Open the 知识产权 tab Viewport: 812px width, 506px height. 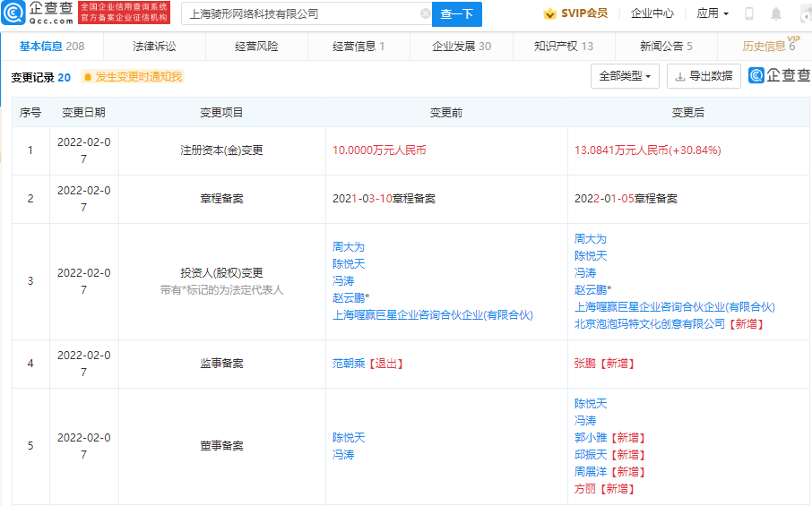564,46
